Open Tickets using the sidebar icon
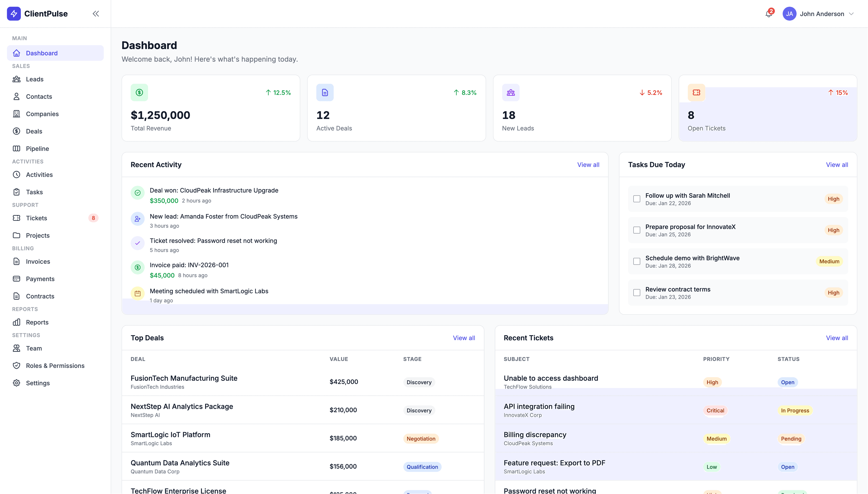 [17, 218]
